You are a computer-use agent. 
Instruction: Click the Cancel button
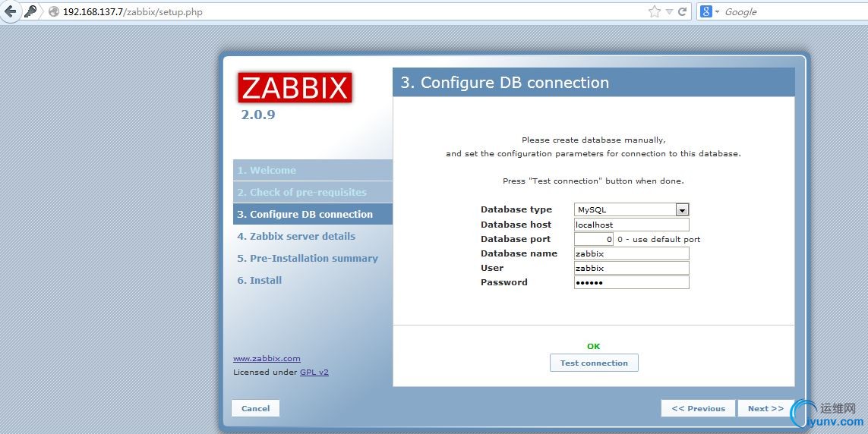tap(255, 408)
